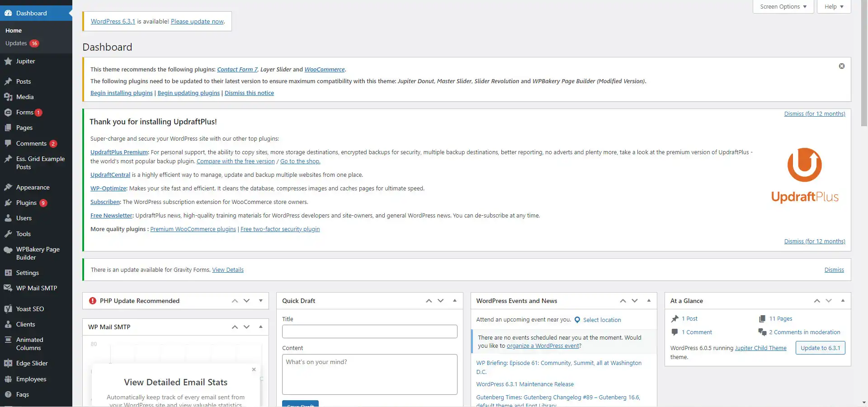Viewport: 868px width, 407px height.
Task: Move WP Mail SMTP panel down
Action: pyautogui.click(x=247, y=327)
